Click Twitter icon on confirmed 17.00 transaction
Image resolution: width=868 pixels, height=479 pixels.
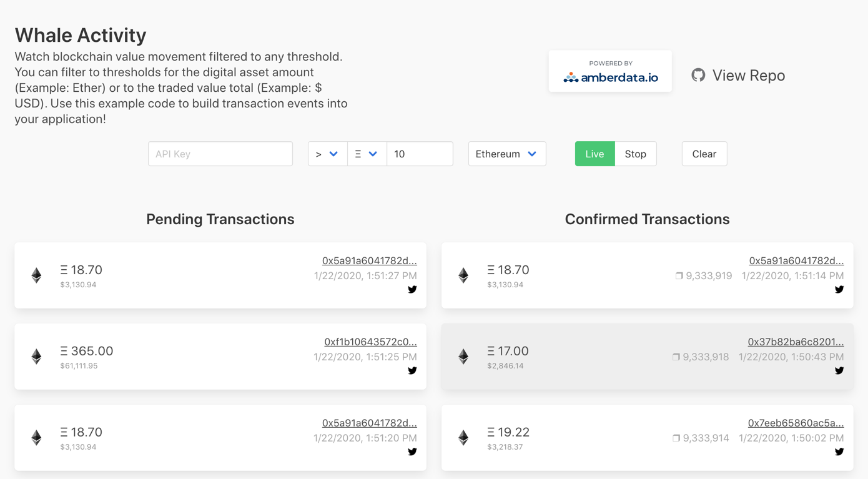[x=839, y=370]
